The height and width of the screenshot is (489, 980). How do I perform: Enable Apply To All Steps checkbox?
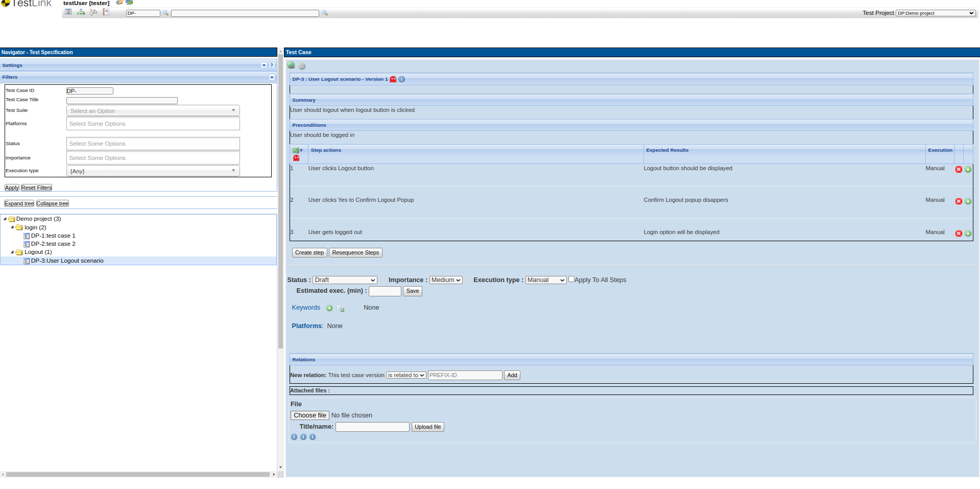point(571,280)
